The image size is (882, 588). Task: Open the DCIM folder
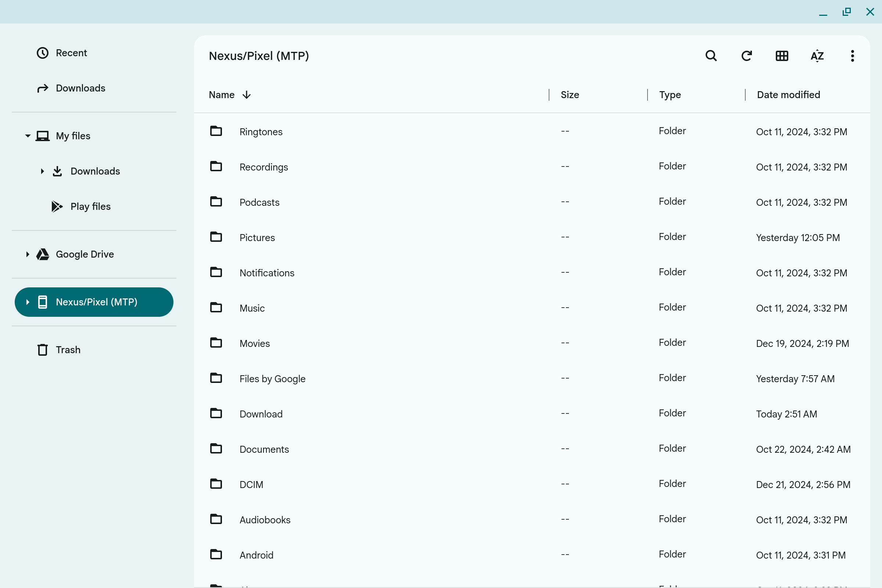[251, 484]
